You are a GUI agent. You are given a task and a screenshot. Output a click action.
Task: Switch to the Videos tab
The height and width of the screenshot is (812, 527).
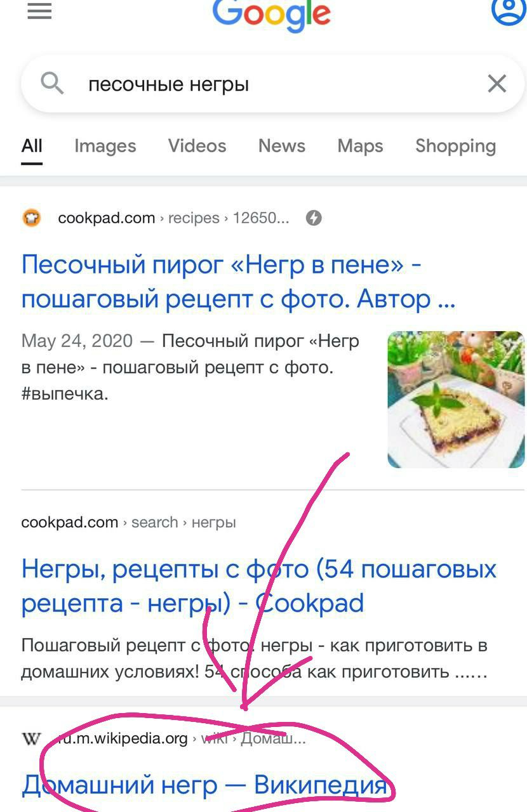click(x=197, y=146)
